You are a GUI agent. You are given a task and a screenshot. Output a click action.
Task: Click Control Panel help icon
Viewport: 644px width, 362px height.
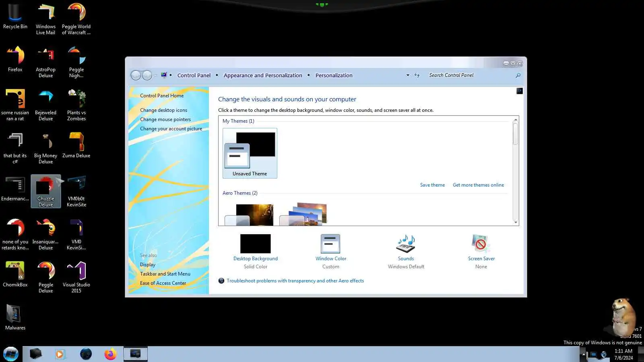[x=520, y=91]
